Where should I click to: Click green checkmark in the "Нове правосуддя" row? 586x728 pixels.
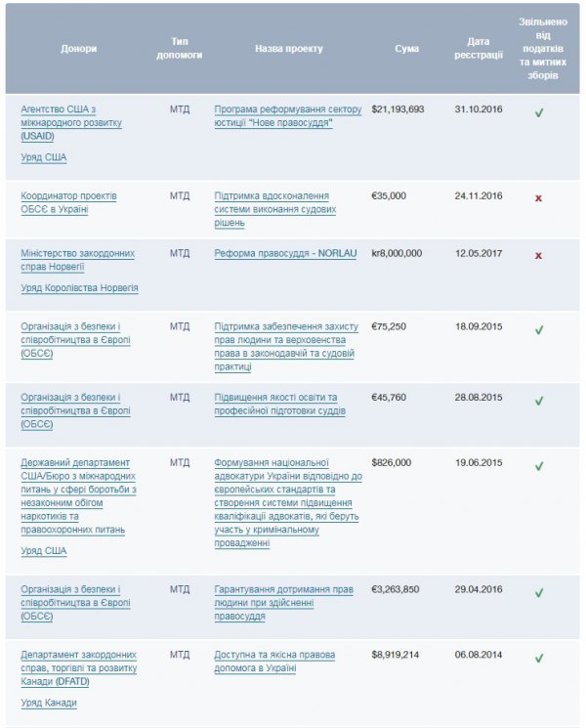click(x=538, y=113)
